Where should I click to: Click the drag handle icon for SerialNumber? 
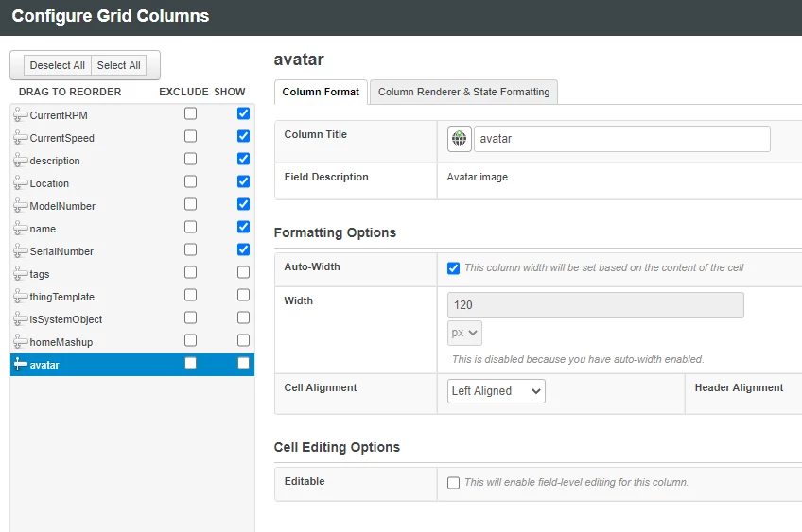pos(21,251)
